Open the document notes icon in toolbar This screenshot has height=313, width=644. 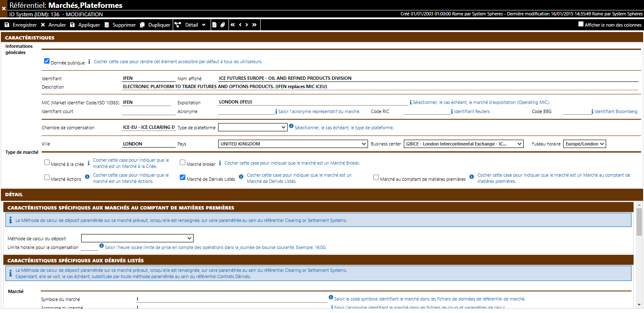point(215,25)
